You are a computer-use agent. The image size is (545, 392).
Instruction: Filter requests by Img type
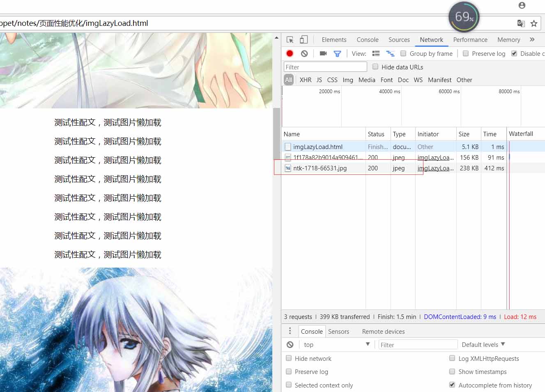point(348,80)
